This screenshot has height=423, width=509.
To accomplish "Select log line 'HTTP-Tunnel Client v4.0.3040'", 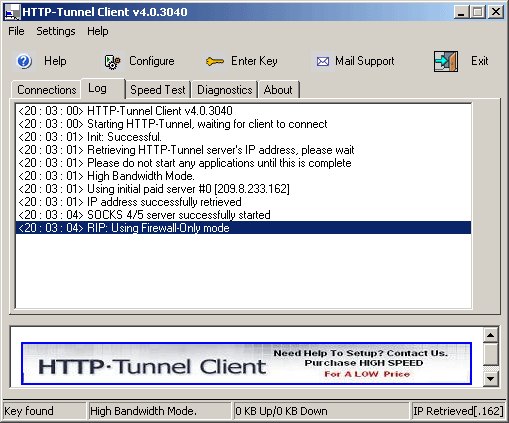I will 243,111.
